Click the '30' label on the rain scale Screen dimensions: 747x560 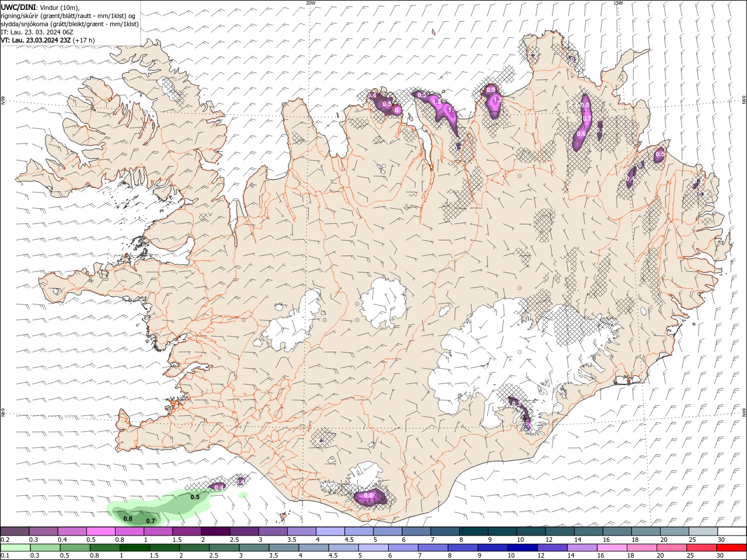pyautogui.click(x=721, y=556)
